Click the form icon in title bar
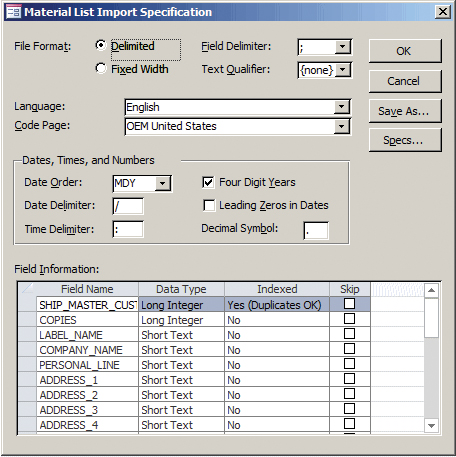 click(x=13, y=12)
